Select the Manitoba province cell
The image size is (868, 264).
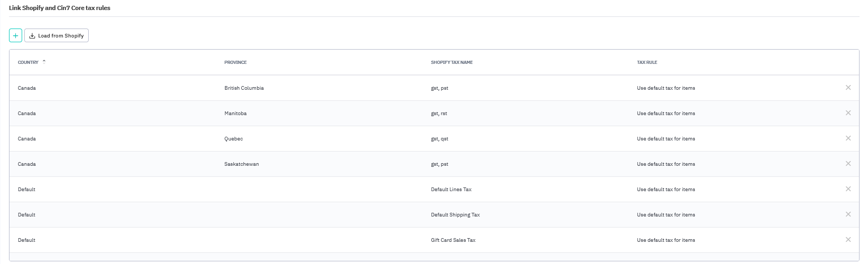(x=235, y=114)
